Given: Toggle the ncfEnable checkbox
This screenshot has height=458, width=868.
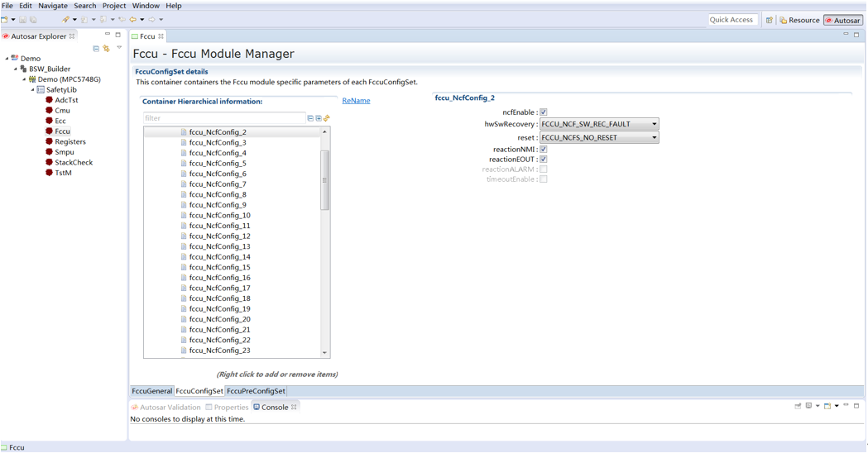Looking at the screenshot, I should (x=544, y=112).
